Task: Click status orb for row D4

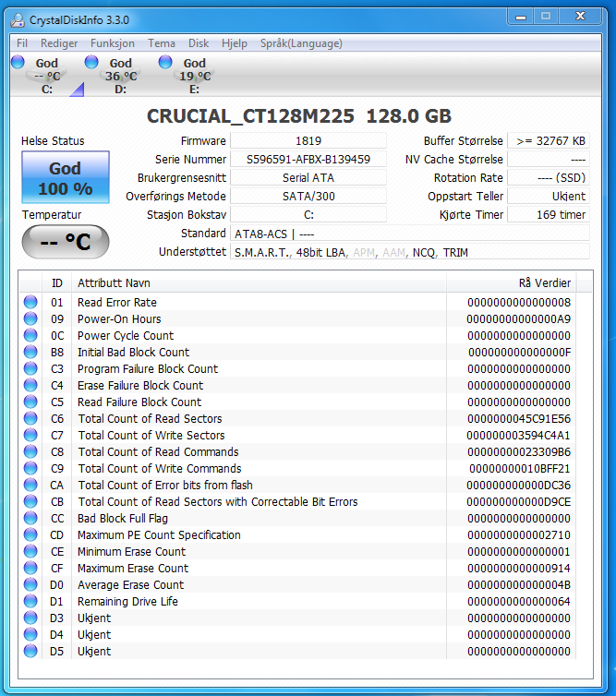Action: tap(30, 634)
